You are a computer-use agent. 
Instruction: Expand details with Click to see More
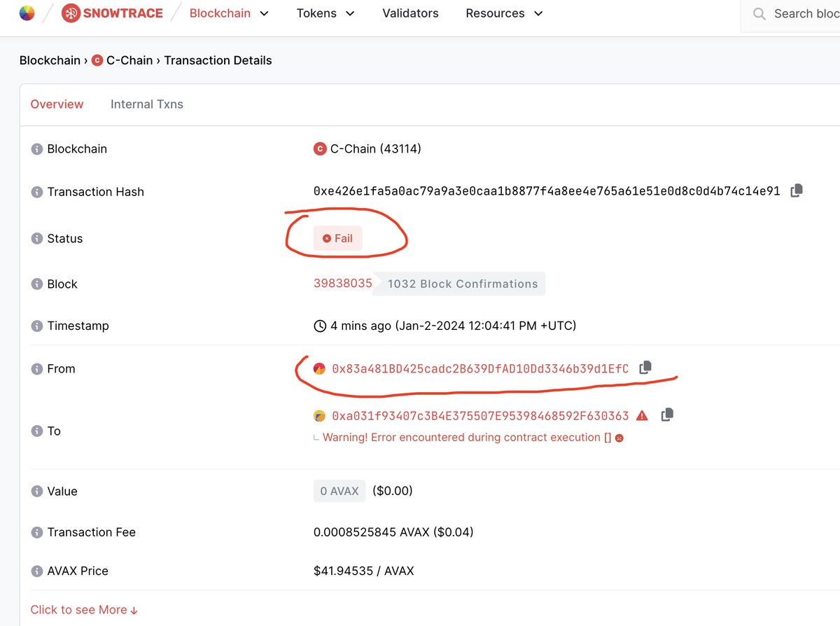(84, 610)
